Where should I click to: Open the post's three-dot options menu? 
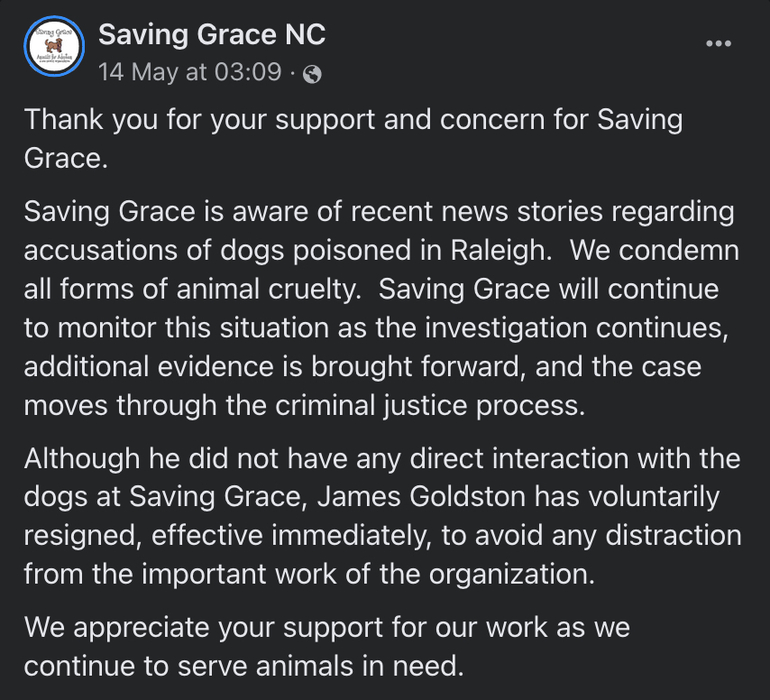[x=719, y=44]
